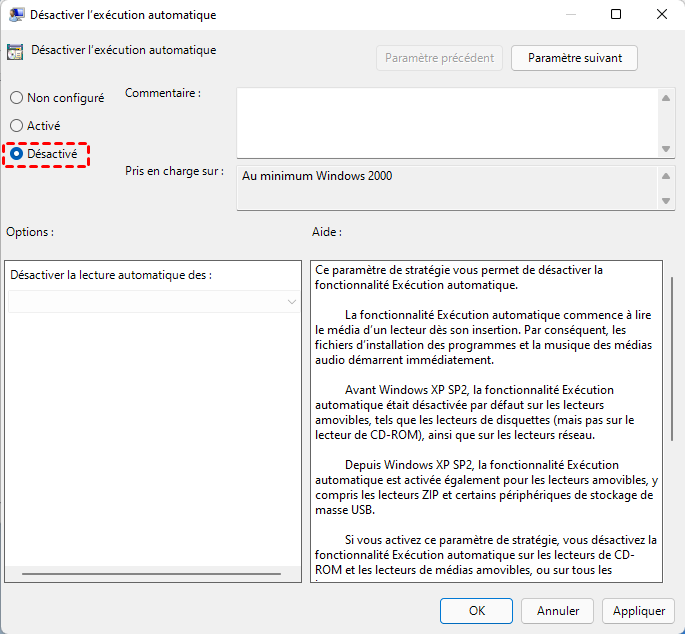
Task: Confirm with the OK button
Action: pyautogui.click(x=476, y=610)
